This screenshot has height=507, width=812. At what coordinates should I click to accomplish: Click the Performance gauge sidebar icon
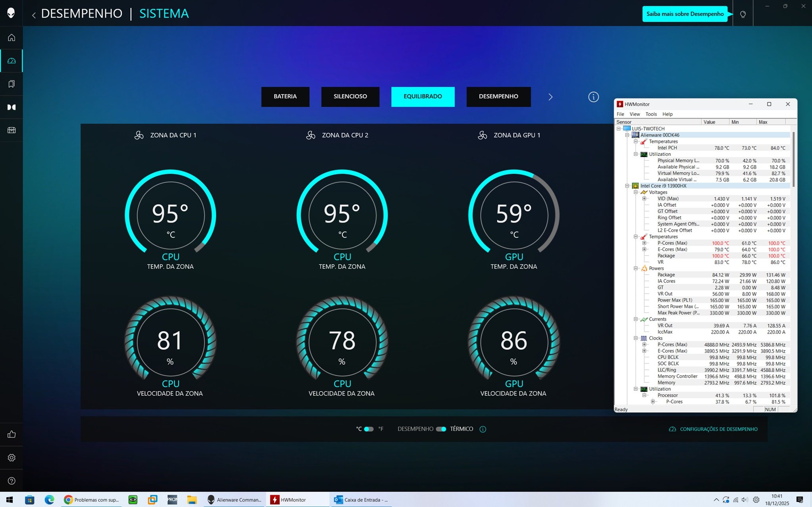coord(12,61)
